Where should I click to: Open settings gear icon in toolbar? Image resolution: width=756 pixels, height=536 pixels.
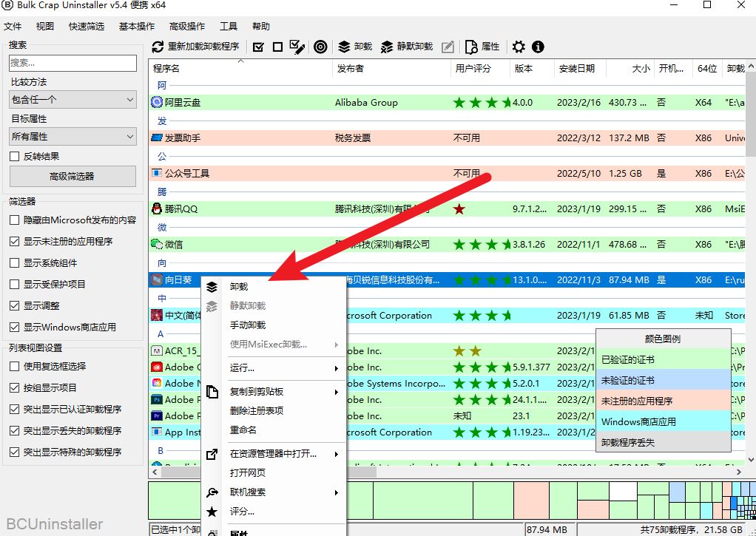point(519,47)
